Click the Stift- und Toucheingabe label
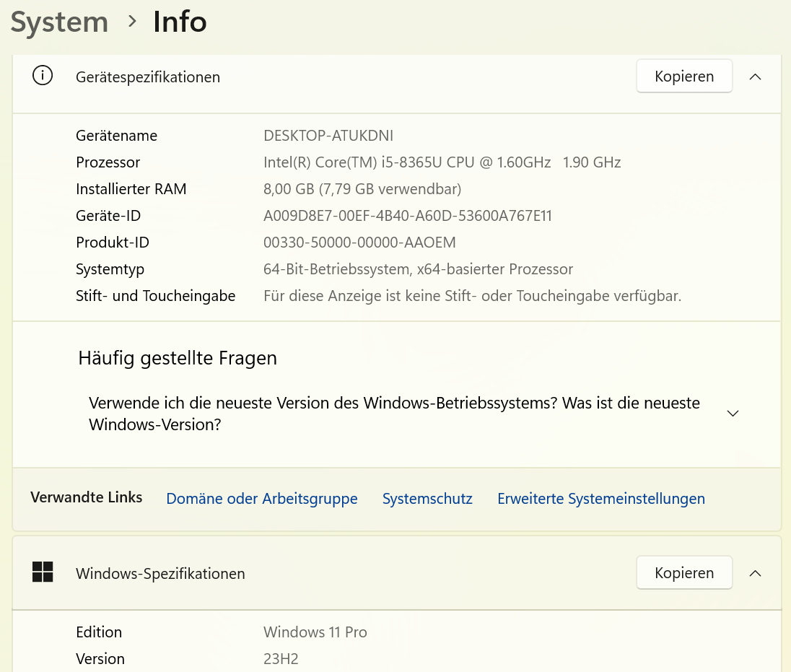 click(155, 296)
